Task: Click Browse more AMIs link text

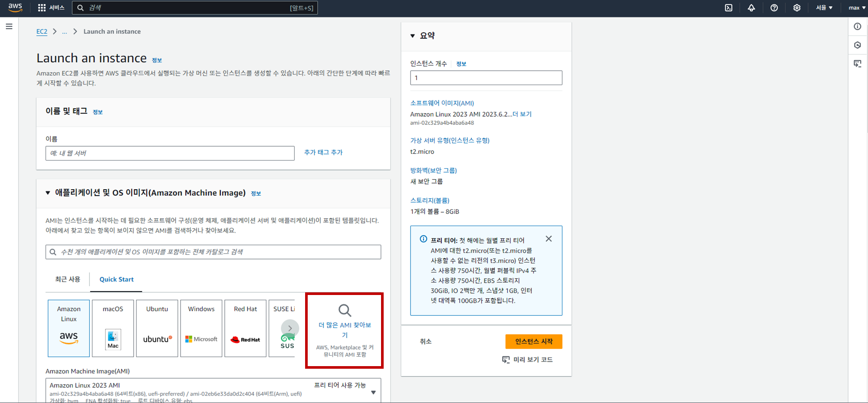Action: [345, 330]
